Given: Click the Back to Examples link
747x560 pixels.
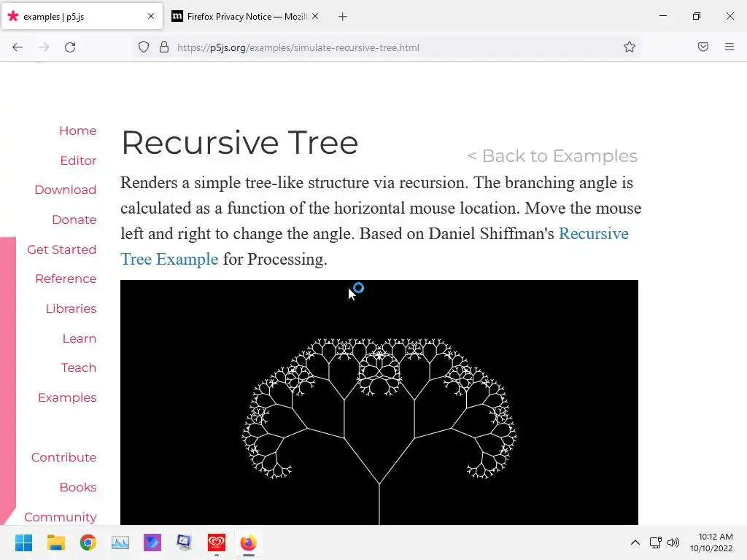Looking at the screenshot, I should pos(553,156).
